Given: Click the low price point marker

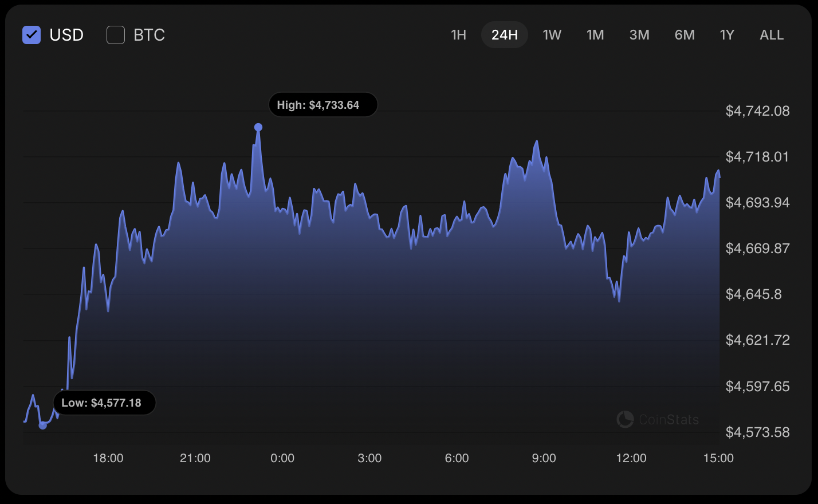Looking at the screenshot, I should click(42, 425).
